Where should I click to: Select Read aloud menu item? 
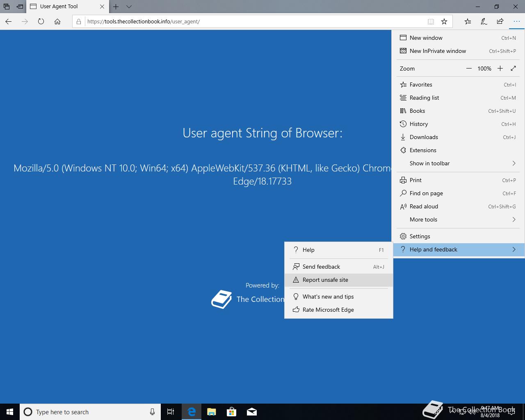coord(458,206)
